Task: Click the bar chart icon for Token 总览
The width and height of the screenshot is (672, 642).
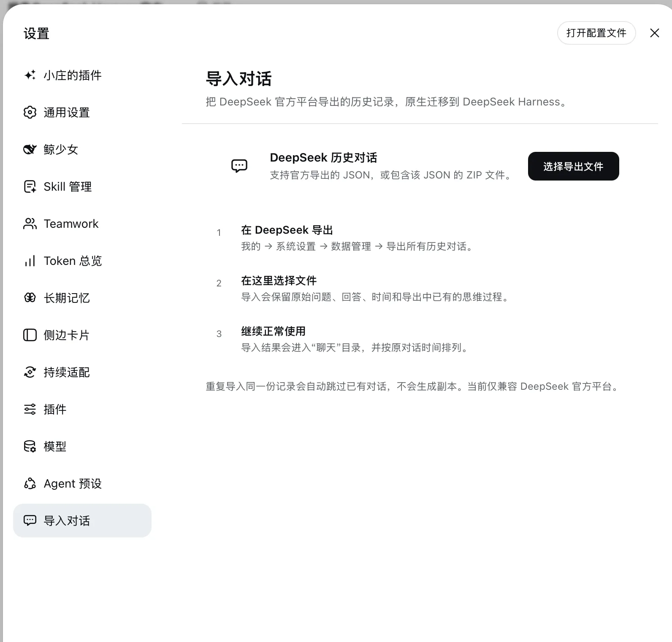Action: [x=30, y=261]
